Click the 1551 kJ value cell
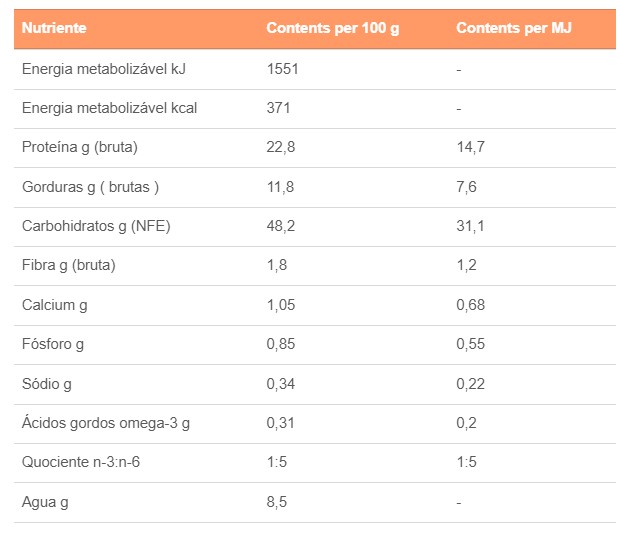Screen dimensions: 621x550 (283, 69)
